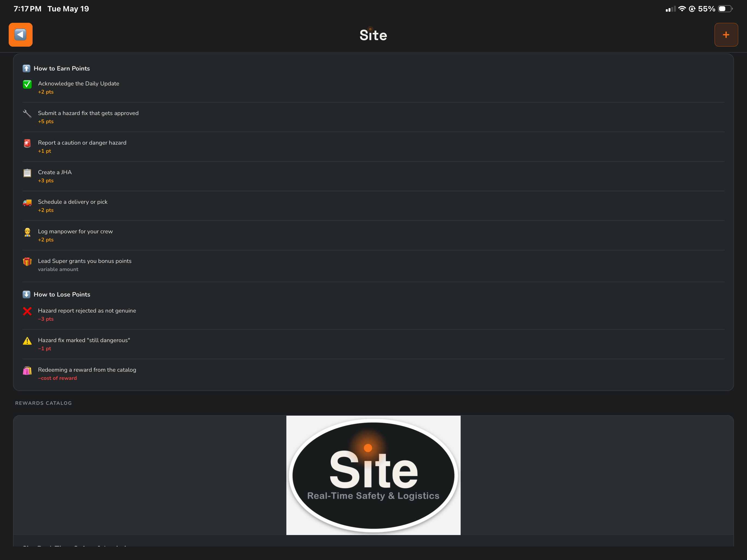This screenshot has width=747, height=560.
Task: Click the '−cost of reward' text
Action: (58, 378)
